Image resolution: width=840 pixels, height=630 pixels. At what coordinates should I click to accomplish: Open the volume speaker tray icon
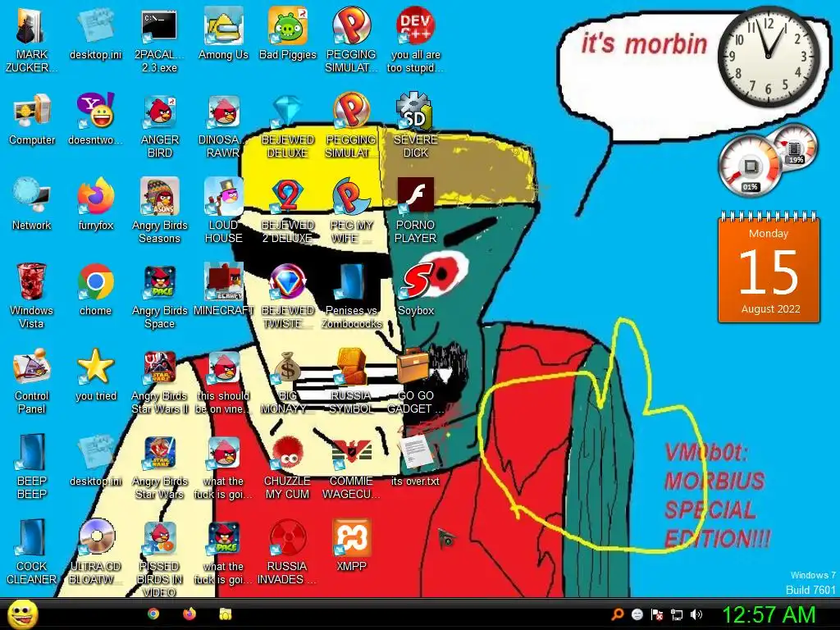696,614
